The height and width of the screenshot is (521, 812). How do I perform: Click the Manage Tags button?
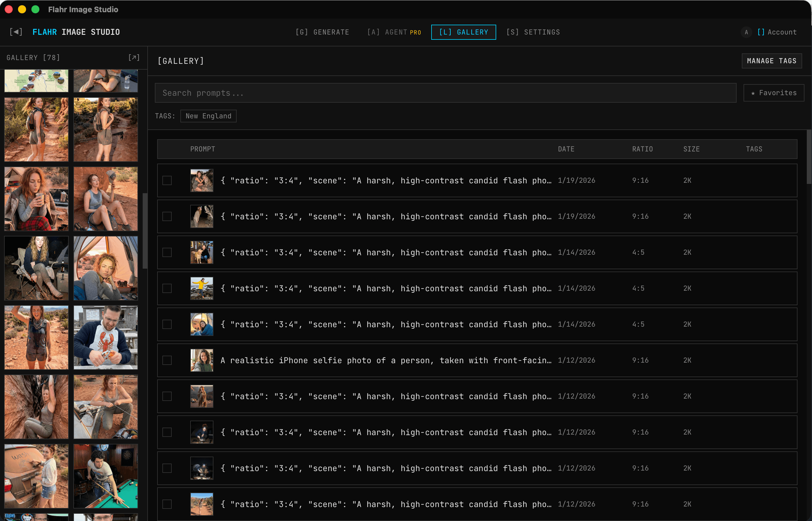(771, 61)
